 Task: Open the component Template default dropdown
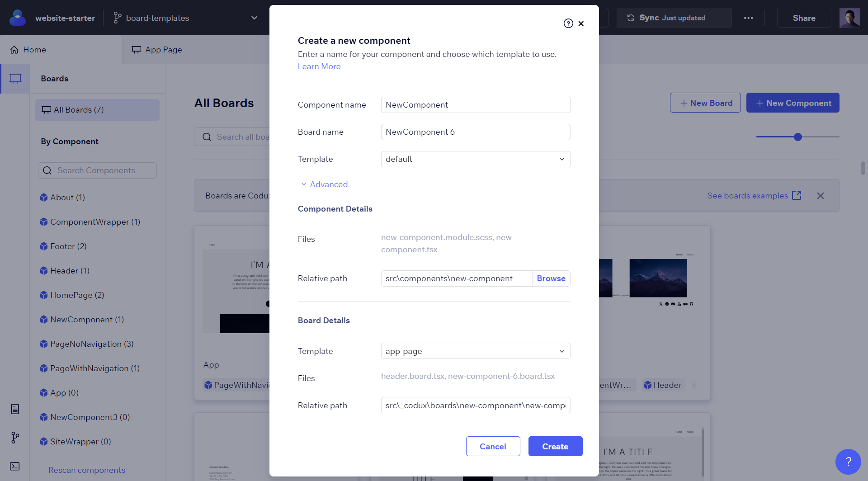point(476,159)
